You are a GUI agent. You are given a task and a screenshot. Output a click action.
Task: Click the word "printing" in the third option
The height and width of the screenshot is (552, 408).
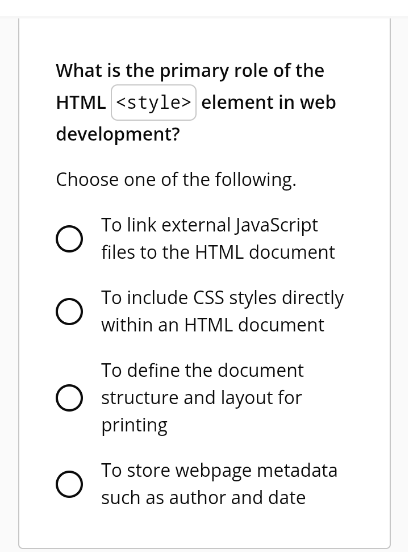pos(134,426)
